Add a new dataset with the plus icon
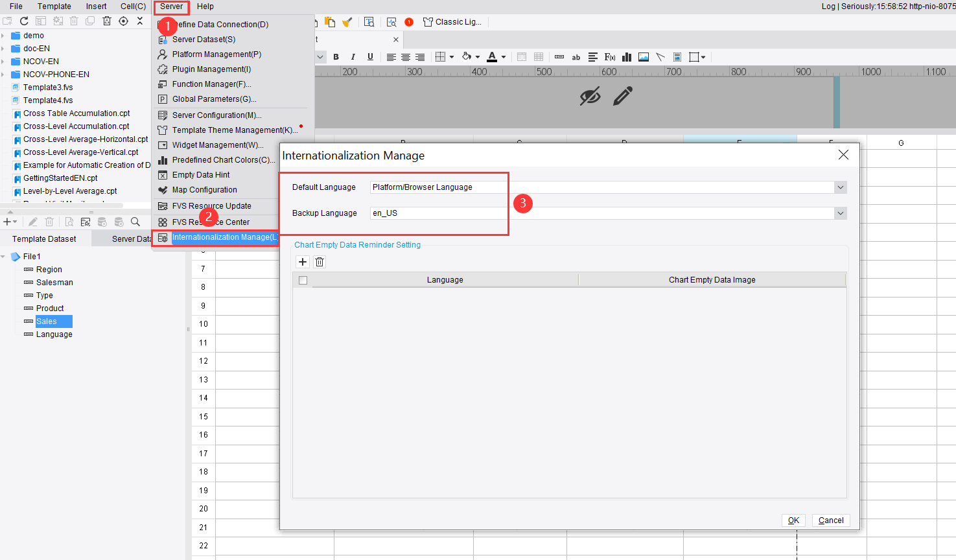956x560 pixels. point(8,221)
